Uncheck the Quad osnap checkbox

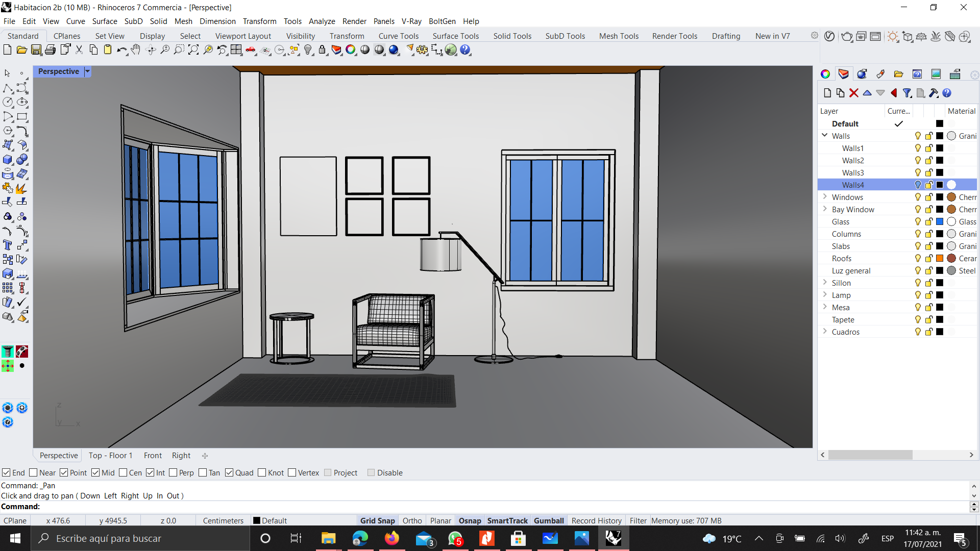(x=229, y=472)
